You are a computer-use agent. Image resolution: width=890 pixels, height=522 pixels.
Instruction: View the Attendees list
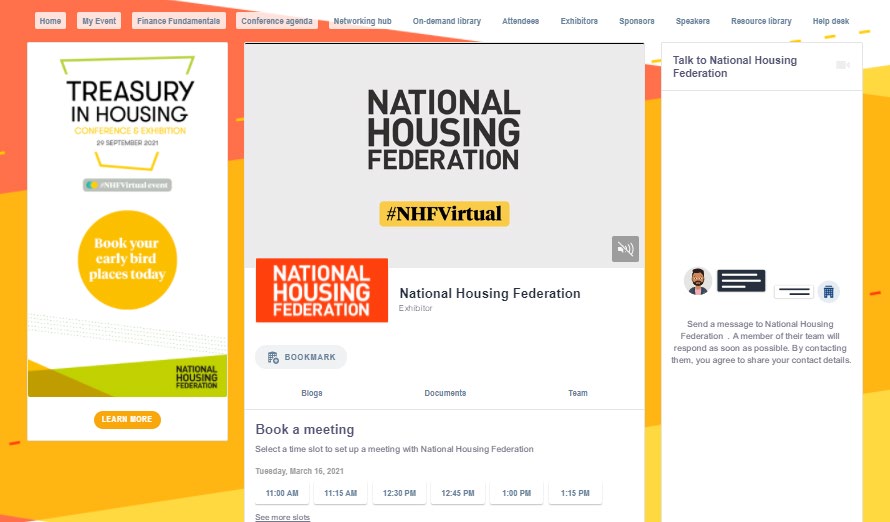[520, 21]
